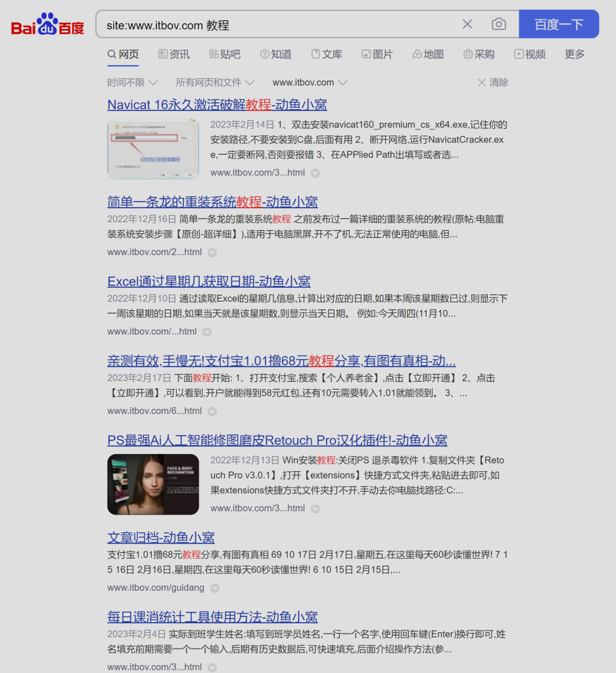The width and height of the screenshot is (616, 673).
Task: Open the Excel通过星期几获取日期 result
Action: tap(209, 281)
